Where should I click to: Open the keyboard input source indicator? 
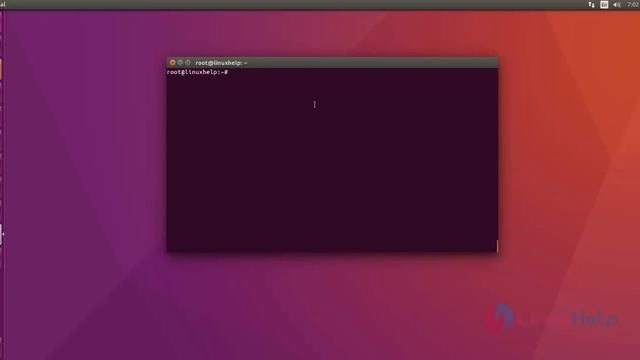[604, 4]
